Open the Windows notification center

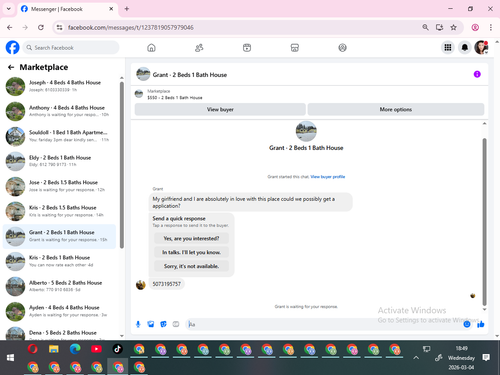pos(486,358)
